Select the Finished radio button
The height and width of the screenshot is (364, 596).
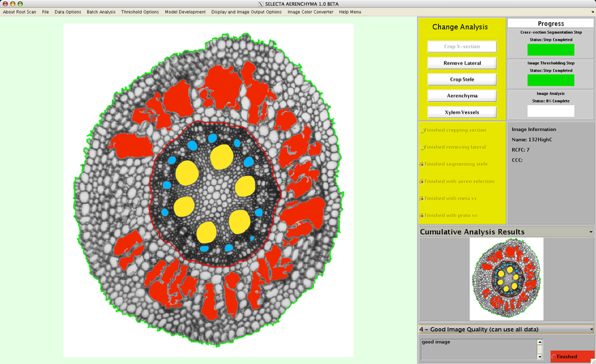coord(554,357)
